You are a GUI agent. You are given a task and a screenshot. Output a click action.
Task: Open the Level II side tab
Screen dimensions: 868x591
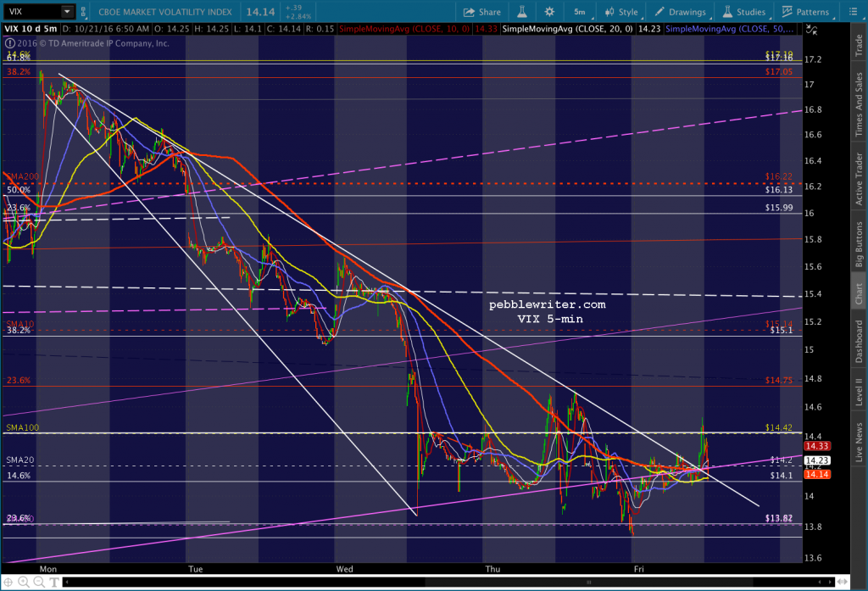[859, 392]
